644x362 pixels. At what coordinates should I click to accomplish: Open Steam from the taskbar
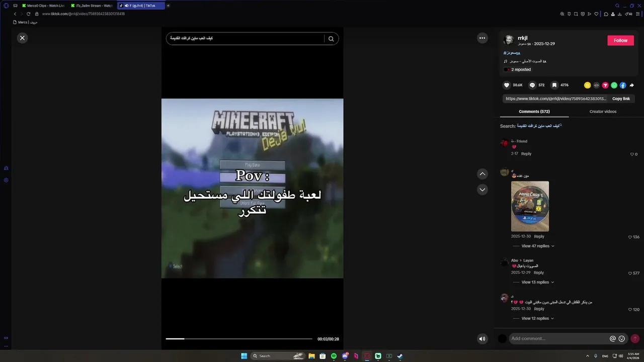pos(400,356)
